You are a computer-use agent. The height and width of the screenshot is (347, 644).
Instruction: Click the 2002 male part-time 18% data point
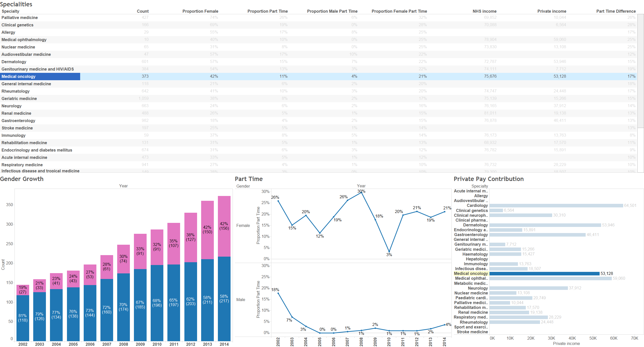click(x=278, y=293)
